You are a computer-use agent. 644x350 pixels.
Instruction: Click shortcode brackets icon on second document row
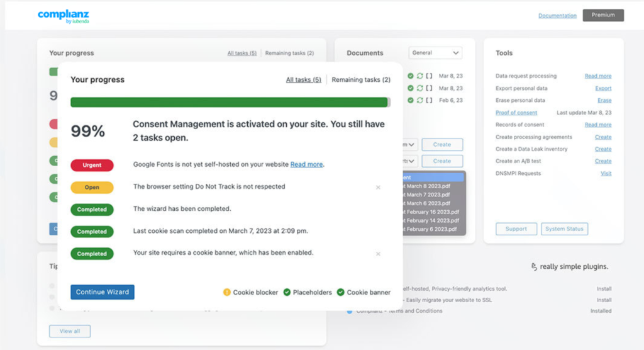429,88
